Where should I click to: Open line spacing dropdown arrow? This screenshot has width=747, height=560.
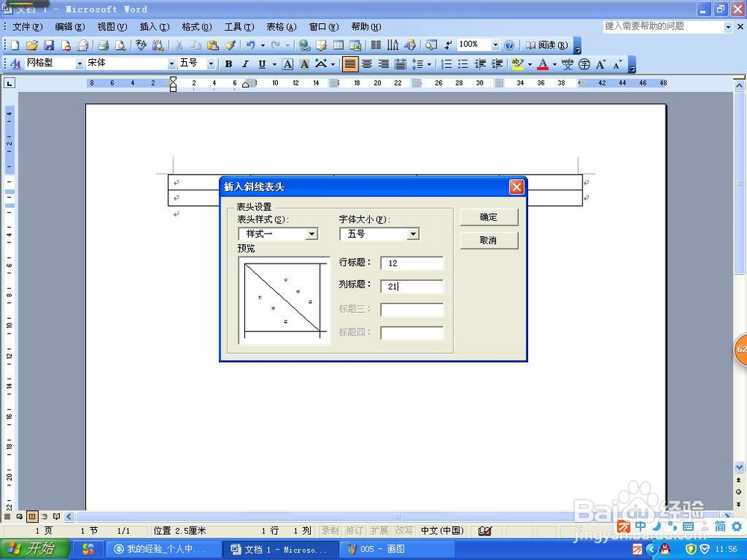430,63
